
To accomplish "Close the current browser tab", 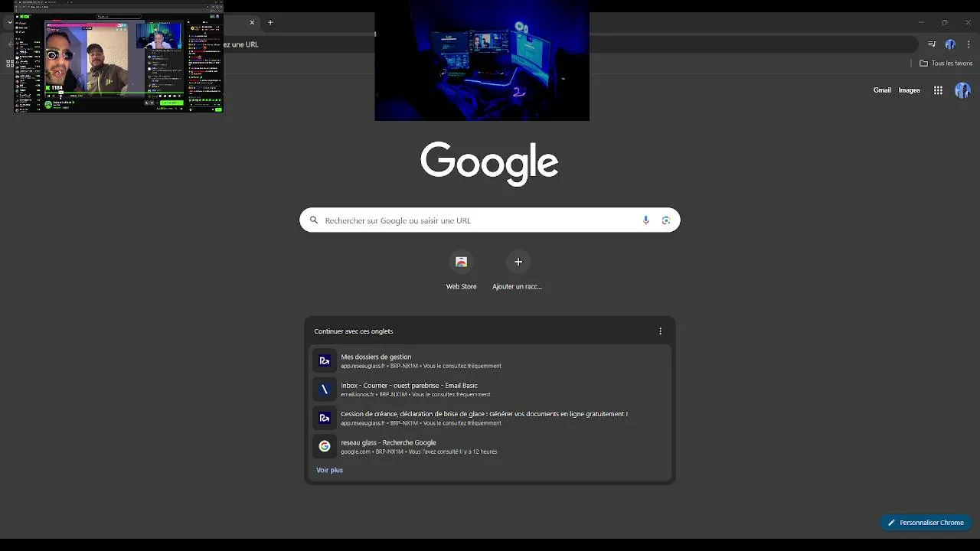I will [252, 23].
